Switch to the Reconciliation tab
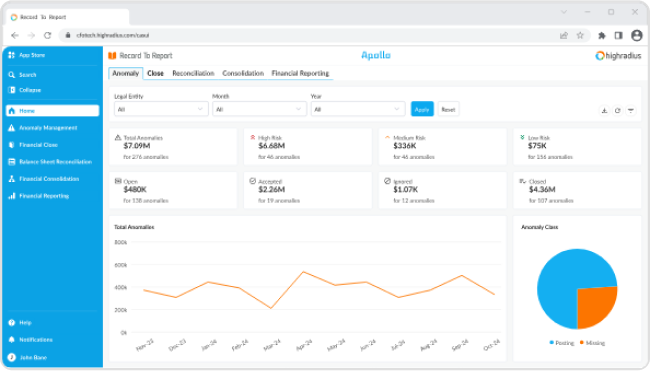This screenshot has height=371, width=650. 193,73
